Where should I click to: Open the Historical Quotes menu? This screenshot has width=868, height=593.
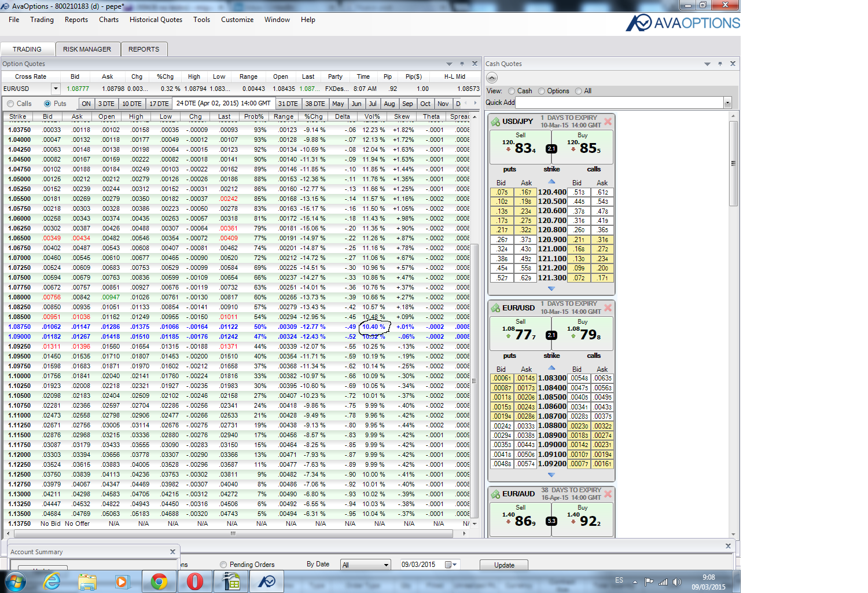[156, 20]
